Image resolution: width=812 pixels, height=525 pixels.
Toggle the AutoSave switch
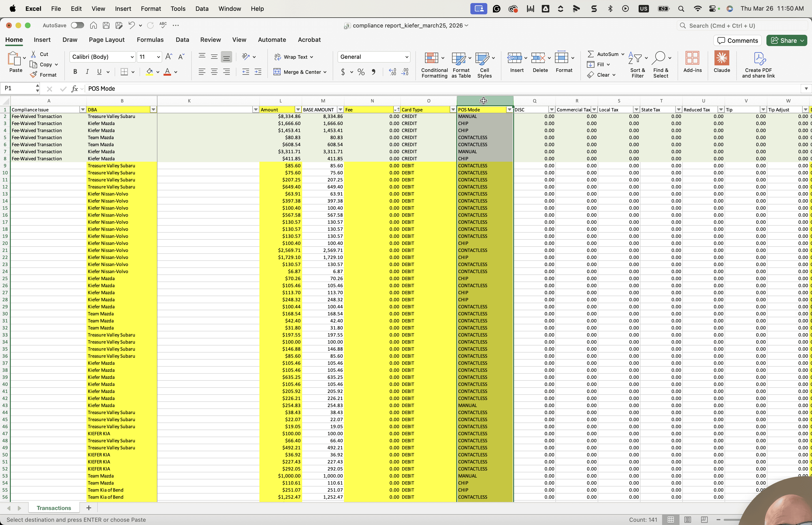point(77,25)
